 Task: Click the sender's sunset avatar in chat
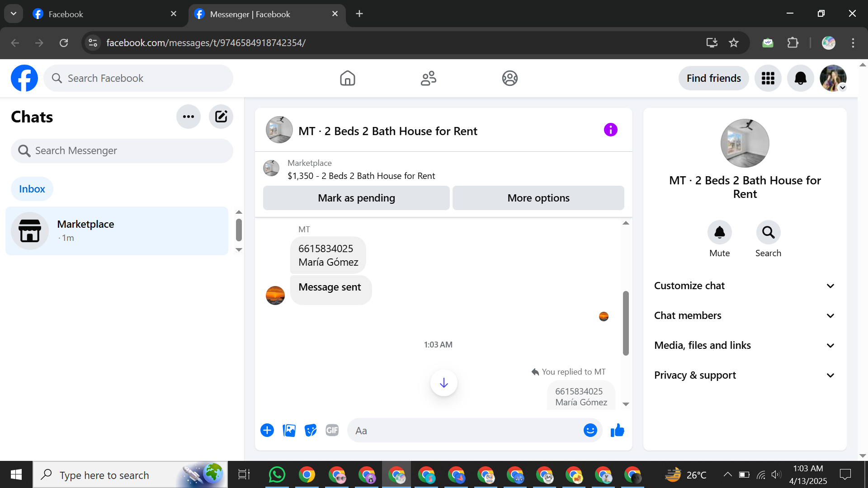(275, 296)
